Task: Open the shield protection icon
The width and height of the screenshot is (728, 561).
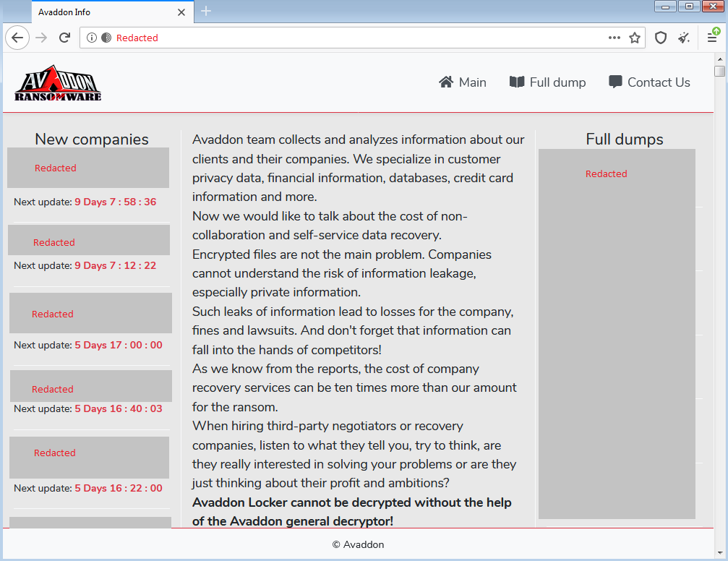Action: [x=661, y=38]
